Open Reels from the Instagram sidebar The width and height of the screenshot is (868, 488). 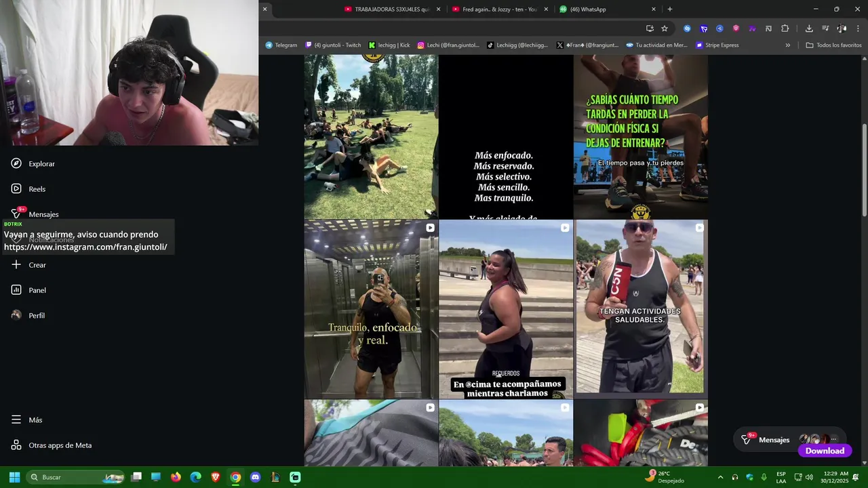pos(28,189)
